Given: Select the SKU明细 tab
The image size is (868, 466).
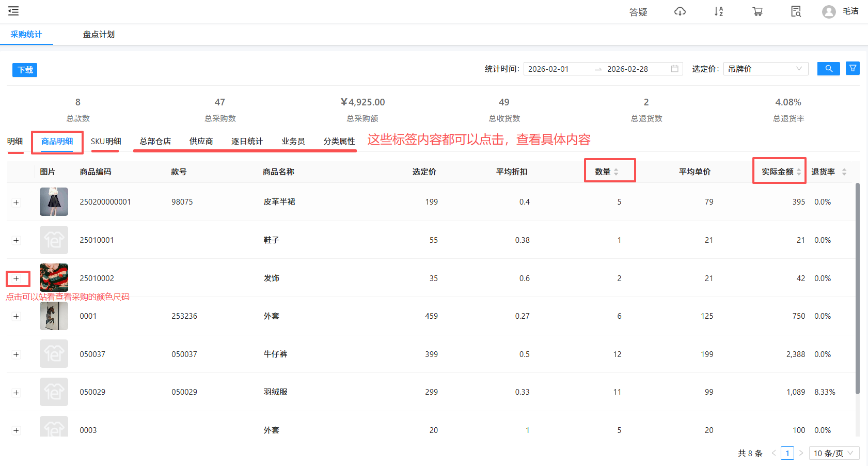Looking at the screenshot, I should coord(106,142).
